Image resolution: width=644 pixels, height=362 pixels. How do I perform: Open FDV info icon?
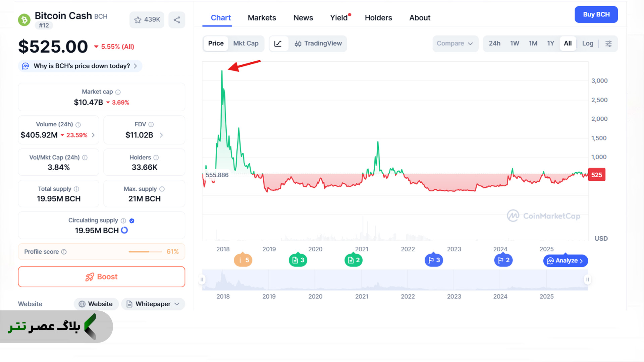[151, 124]
